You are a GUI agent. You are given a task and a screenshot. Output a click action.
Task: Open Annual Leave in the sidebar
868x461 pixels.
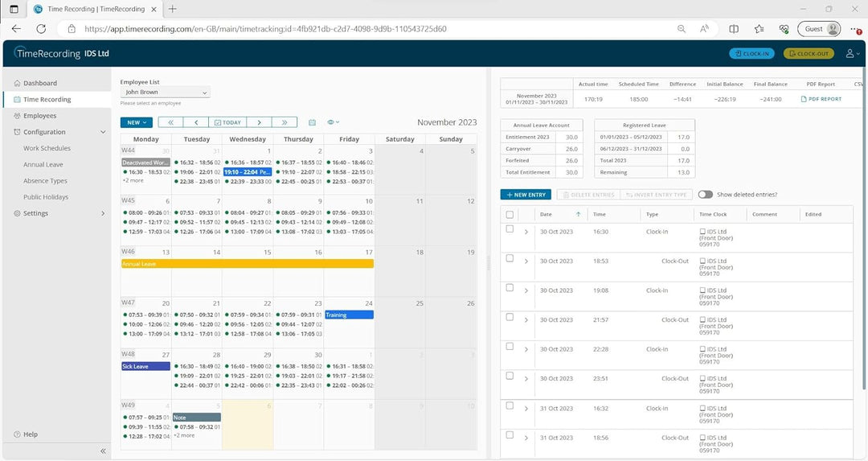[x=43, y=165]
